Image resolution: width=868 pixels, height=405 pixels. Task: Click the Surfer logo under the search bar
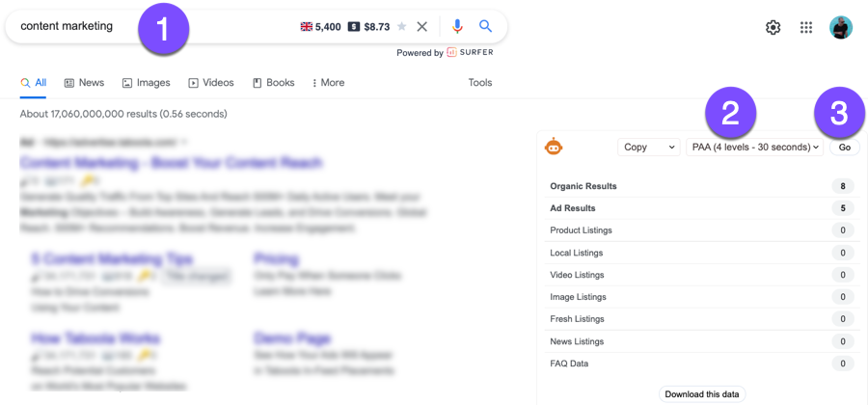tap(469, 53)
